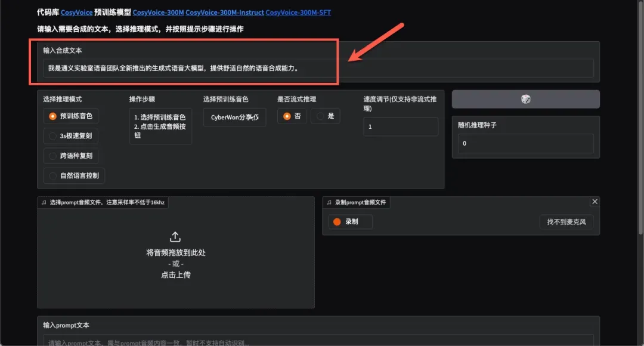The width and height of the screenshot is (644, 346).
Task: Click the upload arrow icon
Action: [175, 237]
